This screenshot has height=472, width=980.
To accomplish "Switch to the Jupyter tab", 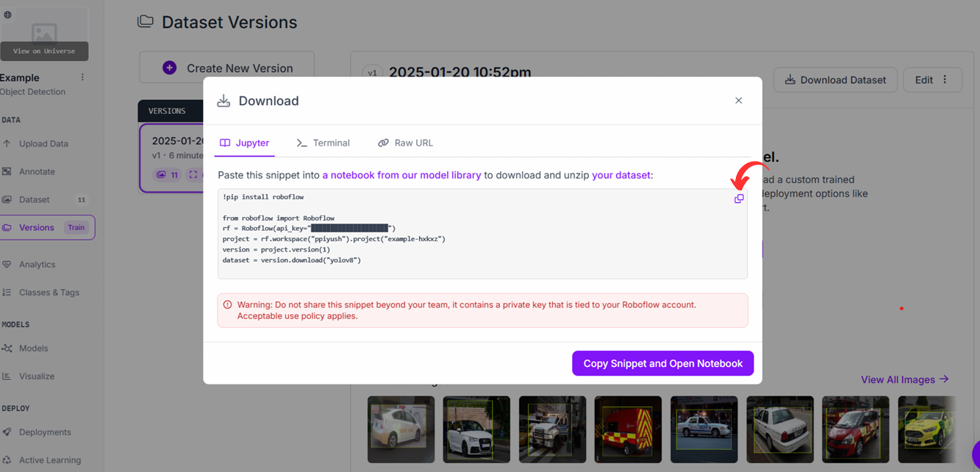I will [244, 143].
